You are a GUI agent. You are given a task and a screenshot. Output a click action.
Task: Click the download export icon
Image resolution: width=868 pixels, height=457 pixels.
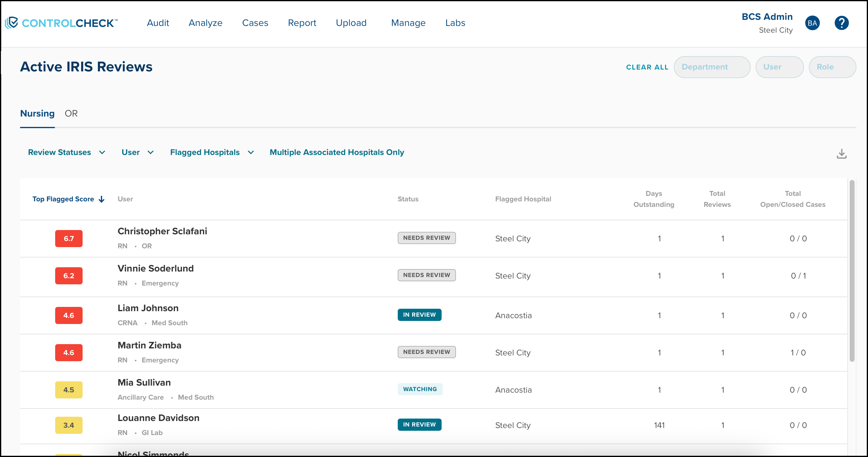tap(841, 154)
